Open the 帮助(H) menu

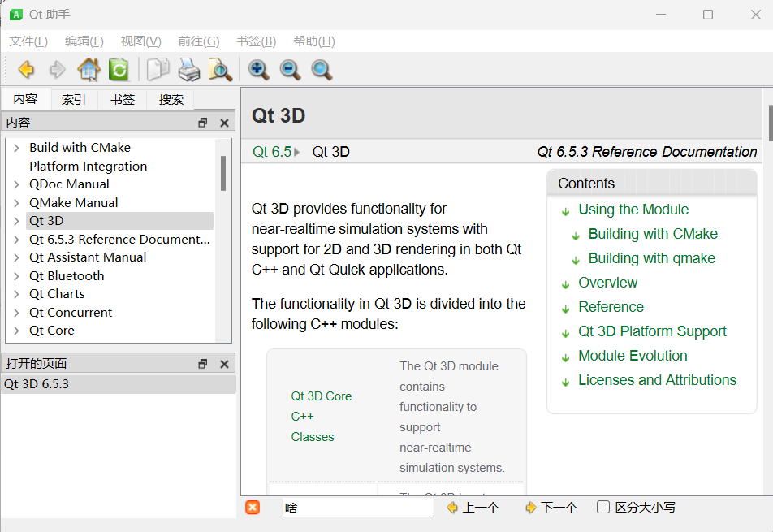point(314,41)
